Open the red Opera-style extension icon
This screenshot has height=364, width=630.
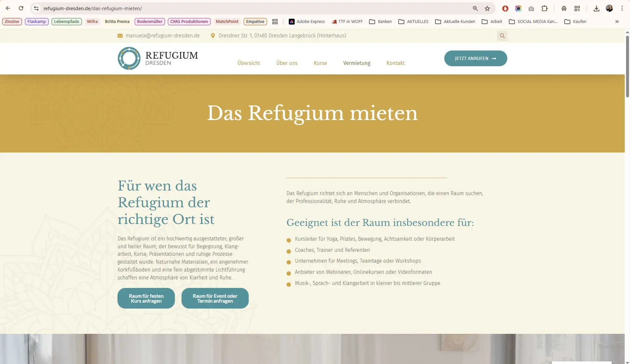coord(505,9)
